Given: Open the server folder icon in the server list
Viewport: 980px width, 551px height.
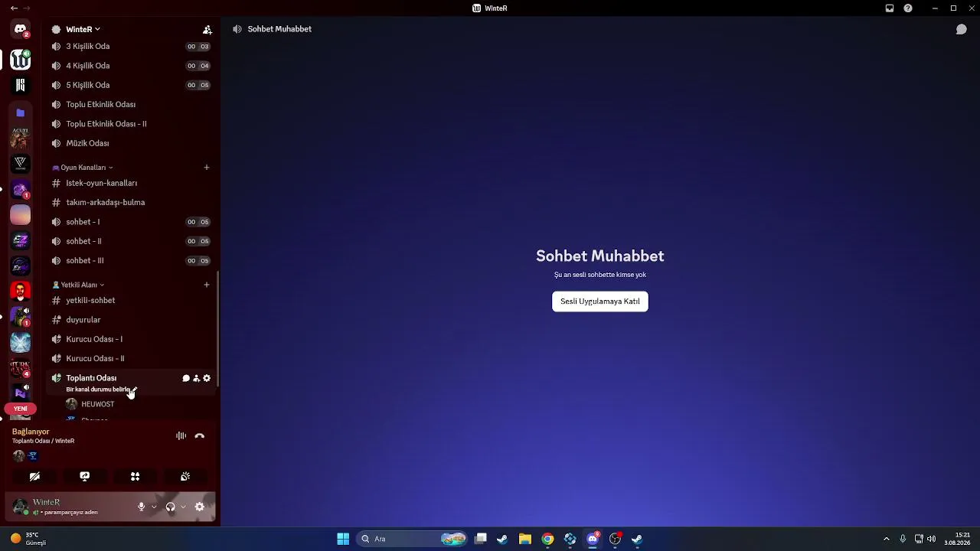Looking at the screenshot, I should (x=21, y=112).
